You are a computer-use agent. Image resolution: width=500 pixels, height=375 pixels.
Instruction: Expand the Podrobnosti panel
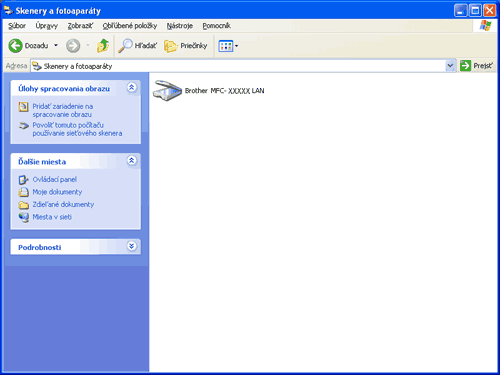(x=132, y=246)
